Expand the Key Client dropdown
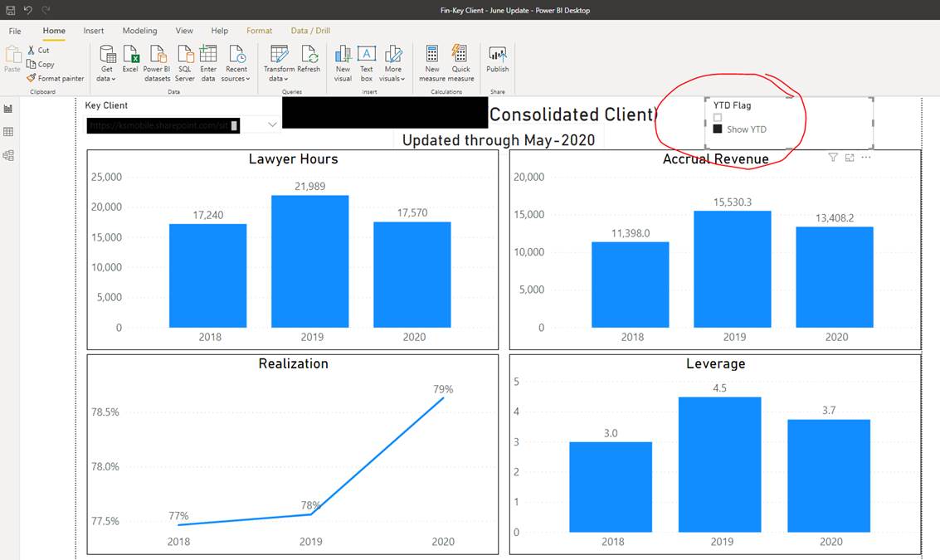 click(x=271, y=124)
